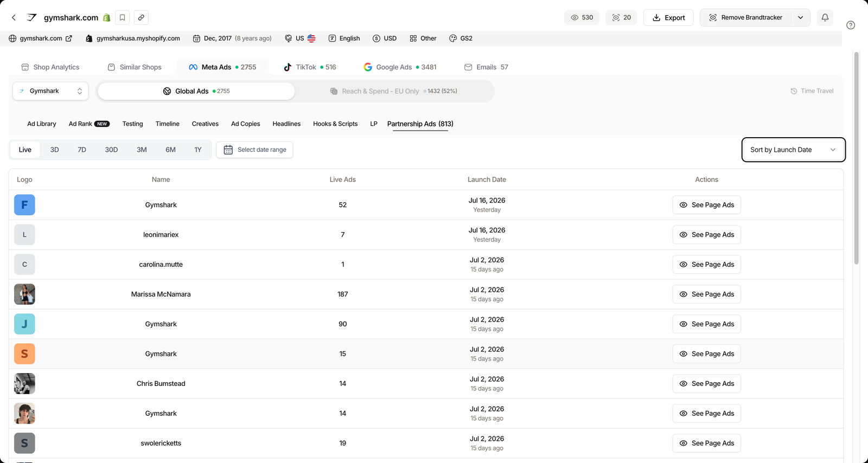The image size is (868, 463).
Task: Click the orange S logo avatar
Action: tap(24, 354)
